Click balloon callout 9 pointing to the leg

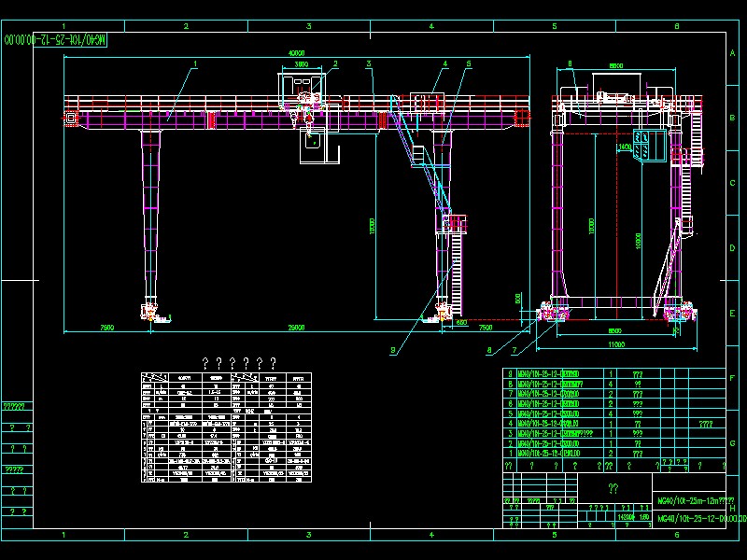point(394,348)
